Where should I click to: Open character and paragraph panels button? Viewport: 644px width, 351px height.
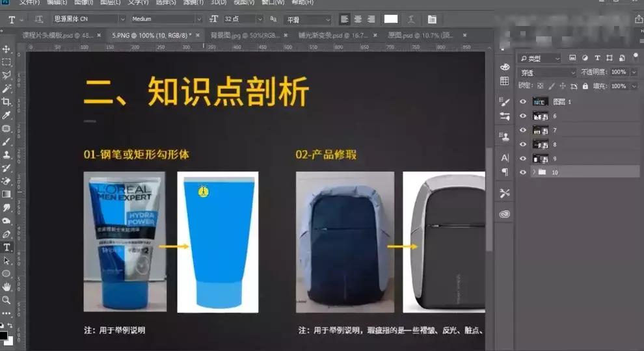(x=432, y=19)
